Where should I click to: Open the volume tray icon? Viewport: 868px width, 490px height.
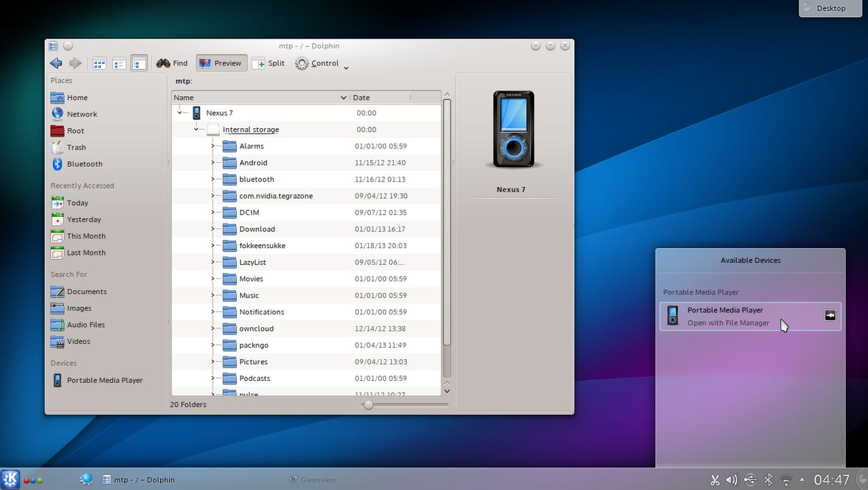(732, 480)
